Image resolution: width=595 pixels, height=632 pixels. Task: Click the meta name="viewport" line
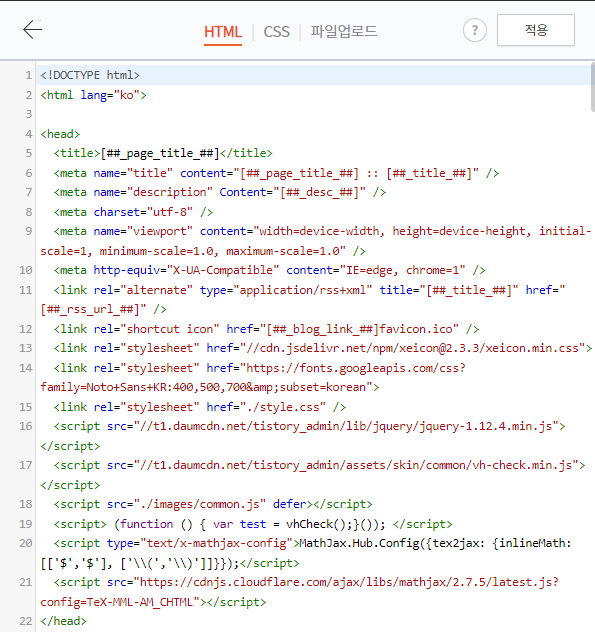click(x=315, y=241)
